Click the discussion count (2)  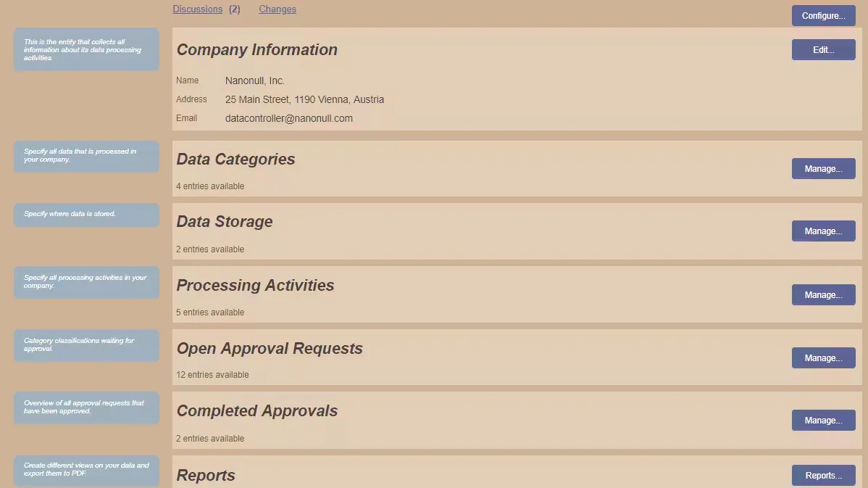point(235,9)
